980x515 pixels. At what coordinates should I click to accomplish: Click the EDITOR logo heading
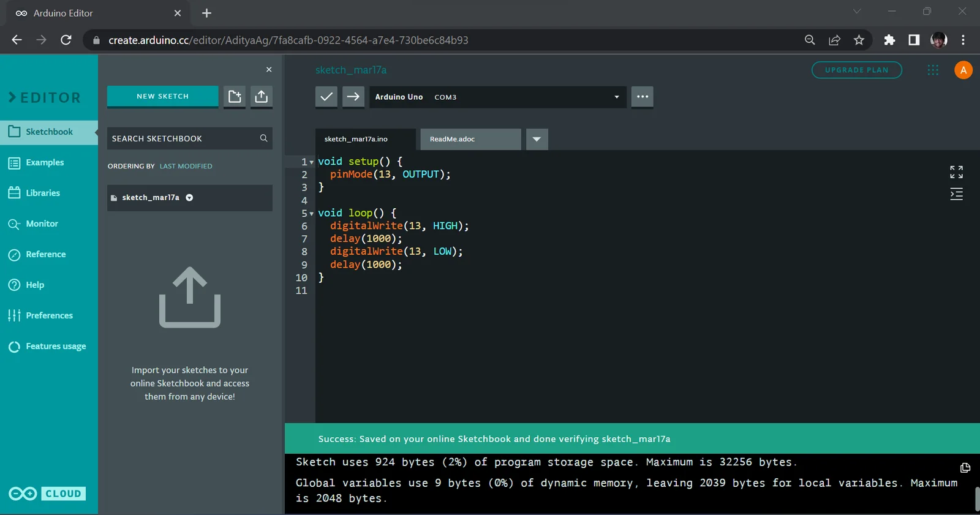(x=44, y=97)
